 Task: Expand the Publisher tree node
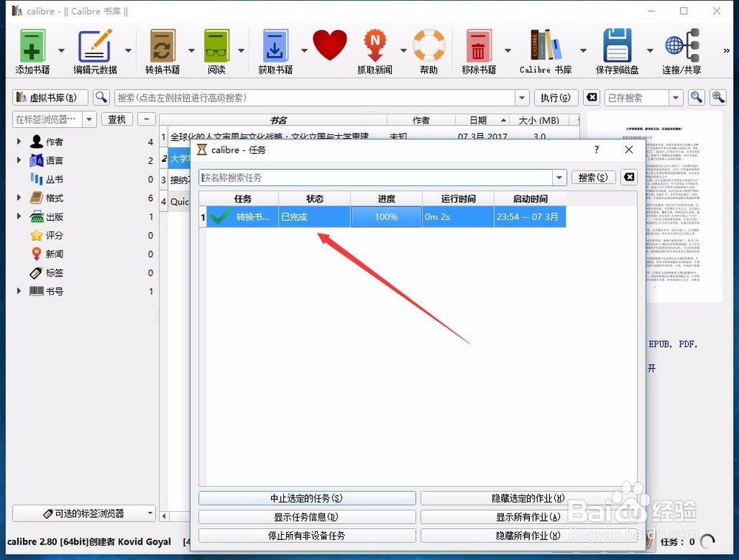point(19,216)
